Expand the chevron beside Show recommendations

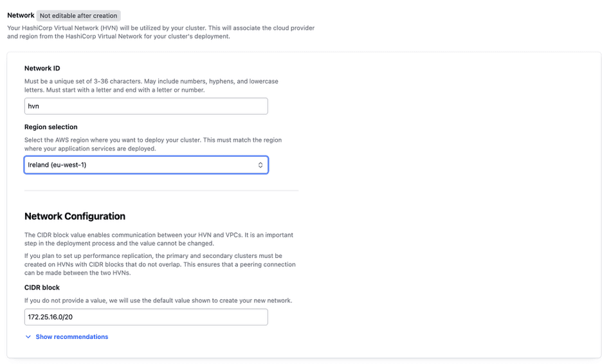[28, 337]
